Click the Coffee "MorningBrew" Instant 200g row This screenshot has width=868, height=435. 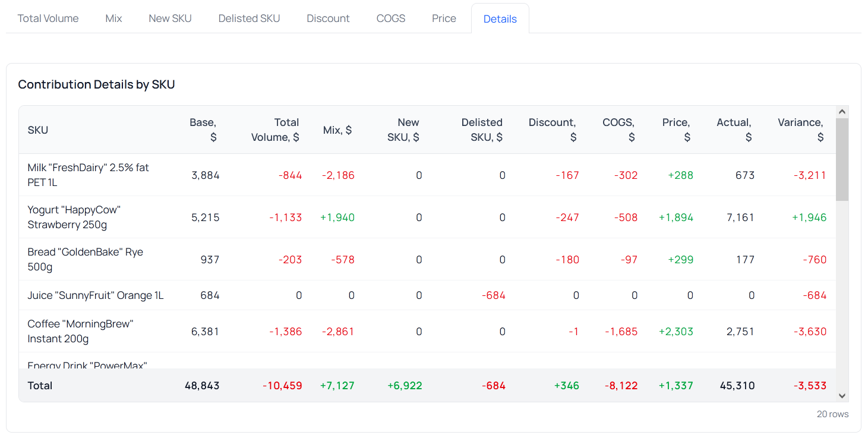[80, 331]
